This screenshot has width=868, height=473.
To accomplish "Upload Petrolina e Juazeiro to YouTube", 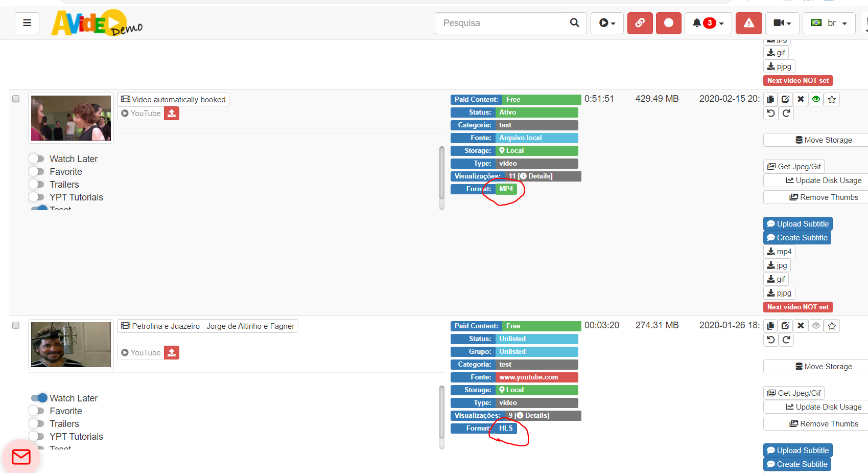I will point(172,353).
